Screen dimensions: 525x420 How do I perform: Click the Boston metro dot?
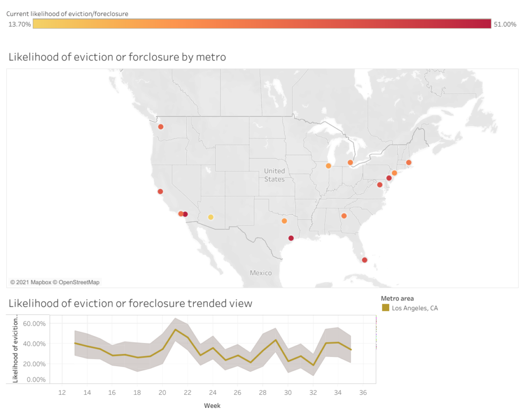pyautogui.click(x=409, y=163)
